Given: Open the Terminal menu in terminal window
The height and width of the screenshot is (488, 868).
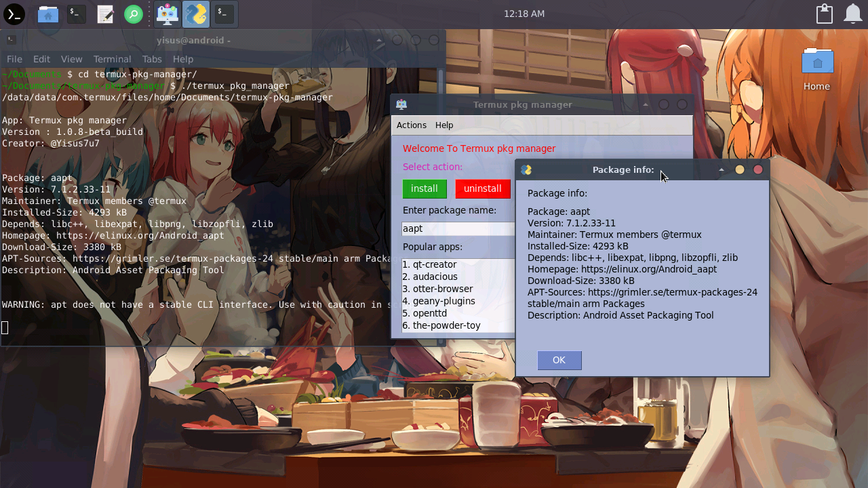Looking at the screenshot, I should [112, 59].
